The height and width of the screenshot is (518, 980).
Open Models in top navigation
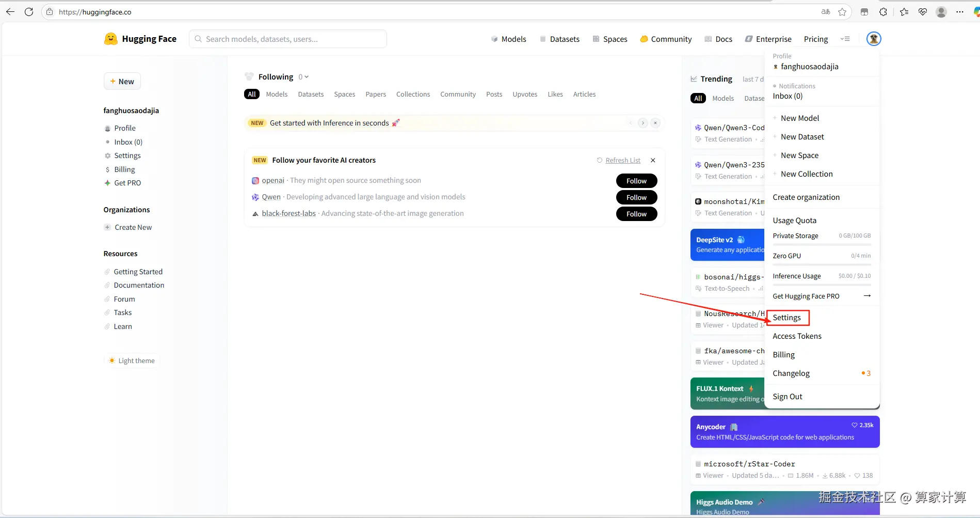[508, 39]
